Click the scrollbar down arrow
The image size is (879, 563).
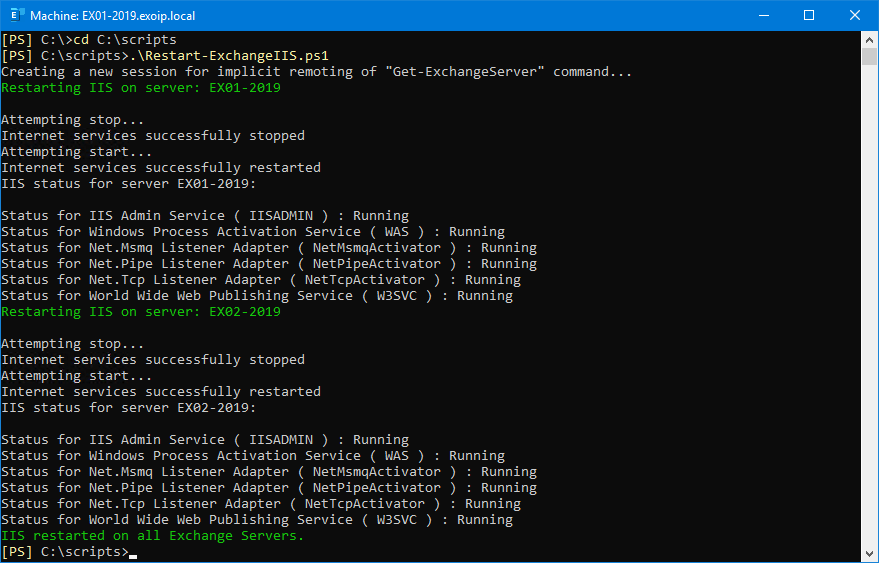click(x=869, y=554)
